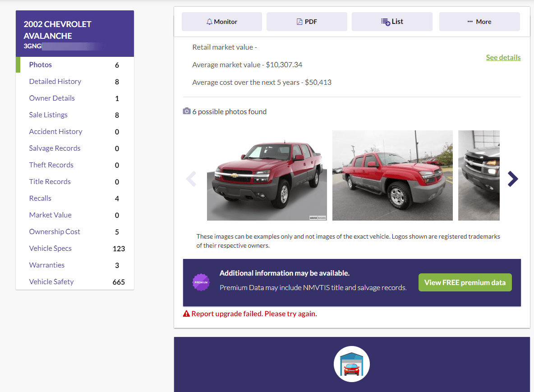
Task: Click the Vehicle Safety count 665
Action: 119,282
